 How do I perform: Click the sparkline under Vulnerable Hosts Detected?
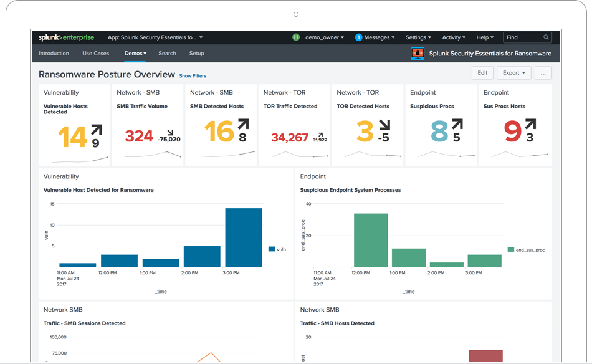pos(80,160)
